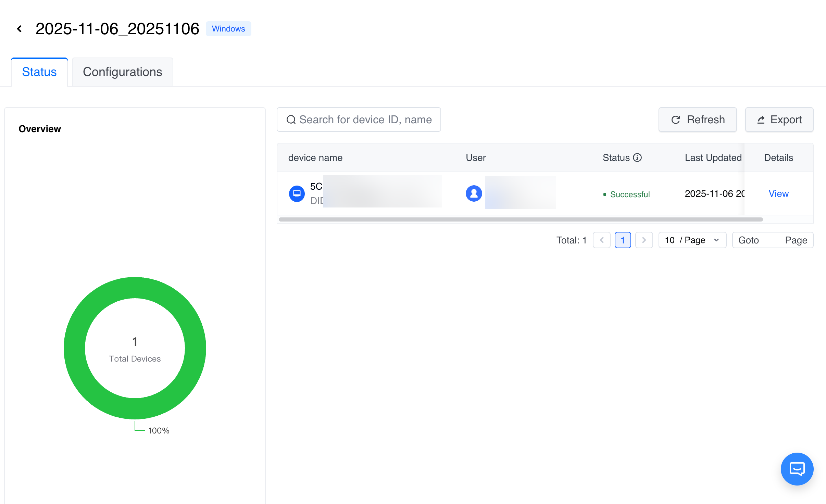The image size is (826, 504).
Task: Click the table horizontal scrollbar
Action: [521, 219]
